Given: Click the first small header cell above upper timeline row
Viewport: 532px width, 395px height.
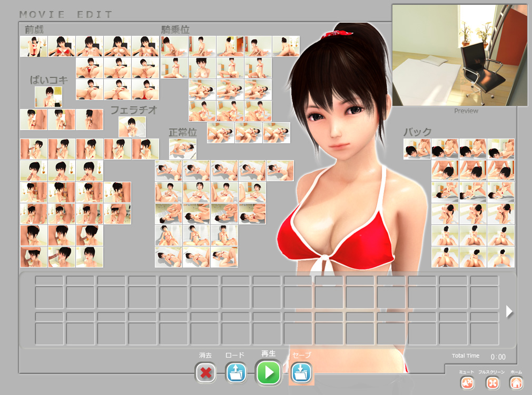Looking at the screenshot, I should (49, 281).
